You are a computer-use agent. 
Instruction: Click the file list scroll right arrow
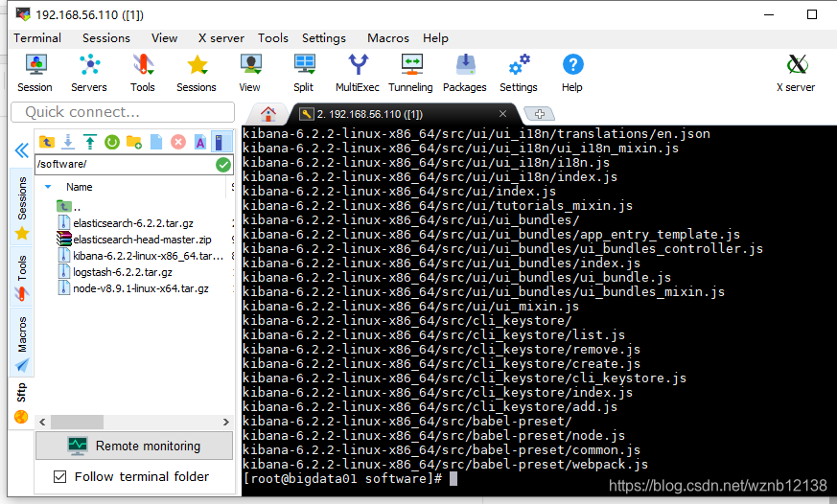click(226, 422)
